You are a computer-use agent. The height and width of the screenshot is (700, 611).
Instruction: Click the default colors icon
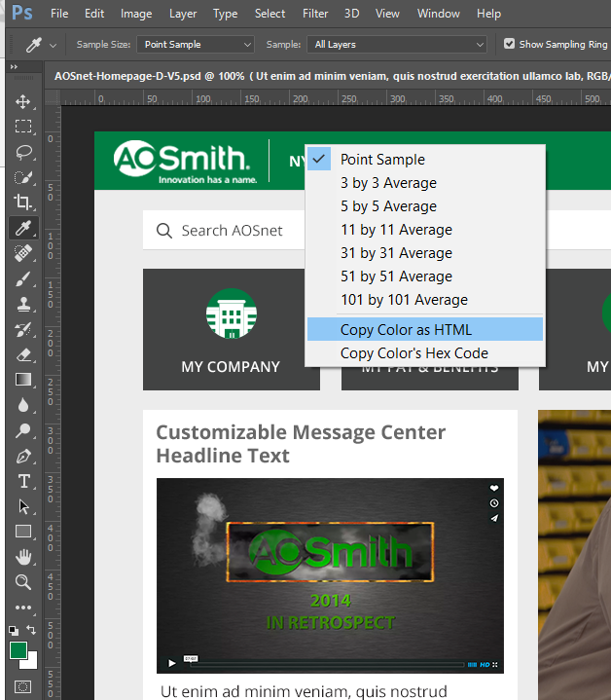click(14, 630)
